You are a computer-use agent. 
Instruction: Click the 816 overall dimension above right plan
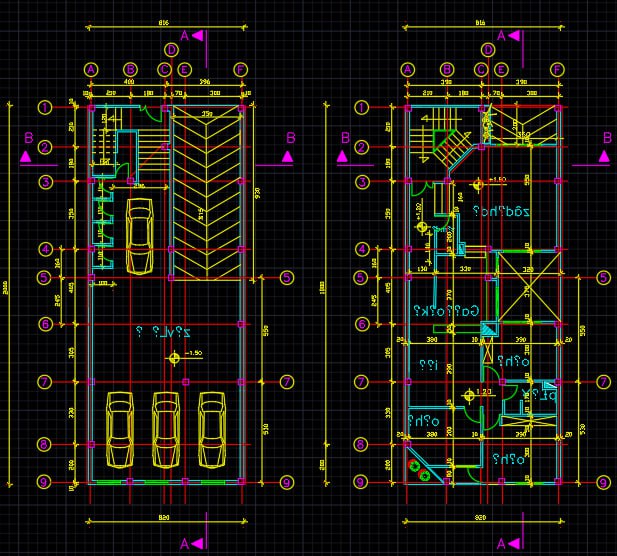[480, 22]
